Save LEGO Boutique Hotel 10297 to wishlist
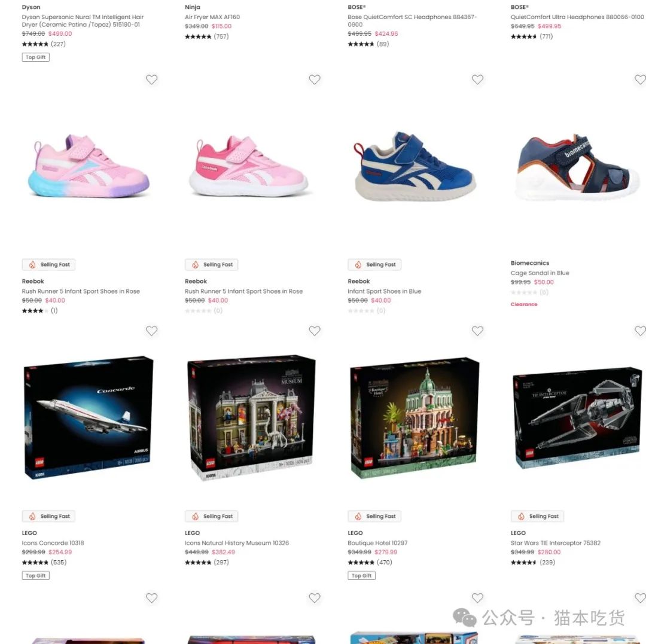 click(477, 331)
